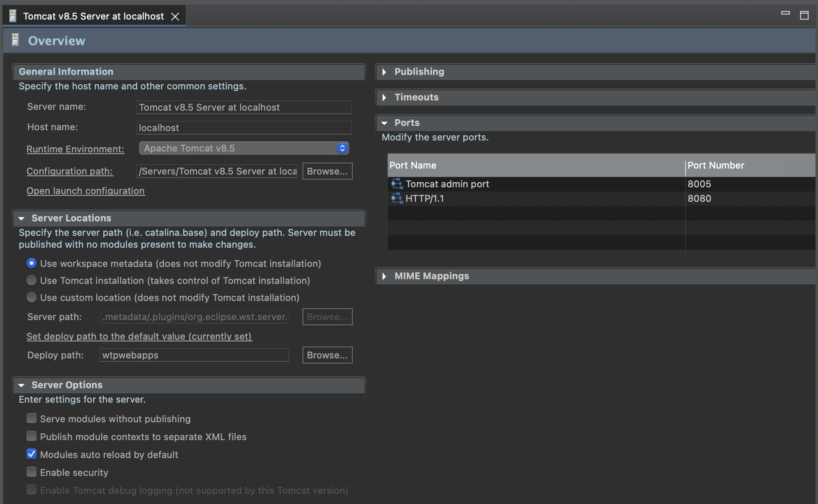Viewport: 818px width, 504px height.
Task: Maximize the editor pane
Action: point(804,15)
